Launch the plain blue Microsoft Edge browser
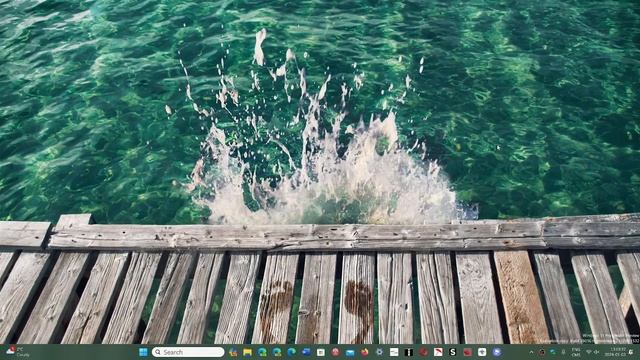 point(291,352)
